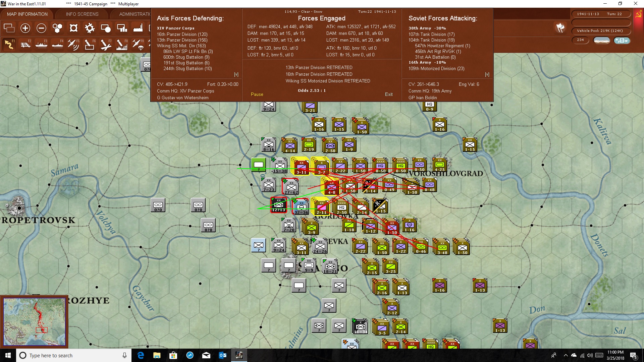Screen dimensions: 644x362
Task: Click the gear-shaped map information icon
Action: (x=90, y=28)
